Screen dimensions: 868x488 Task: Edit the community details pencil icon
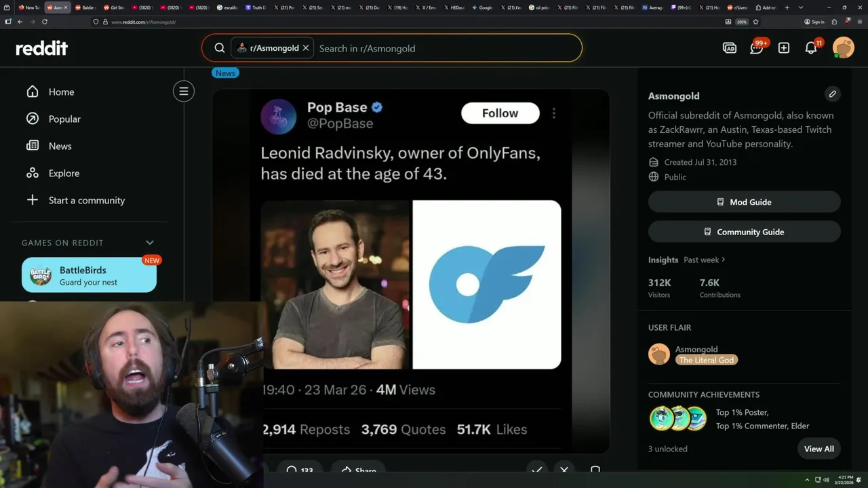coord(833,94)
